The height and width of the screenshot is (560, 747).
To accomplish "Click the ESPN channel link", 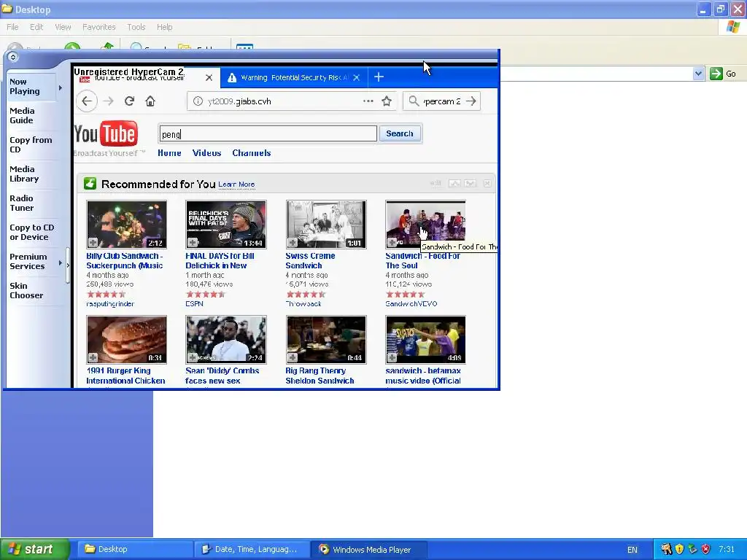I will pyautogui.click(x=194, y=304).
